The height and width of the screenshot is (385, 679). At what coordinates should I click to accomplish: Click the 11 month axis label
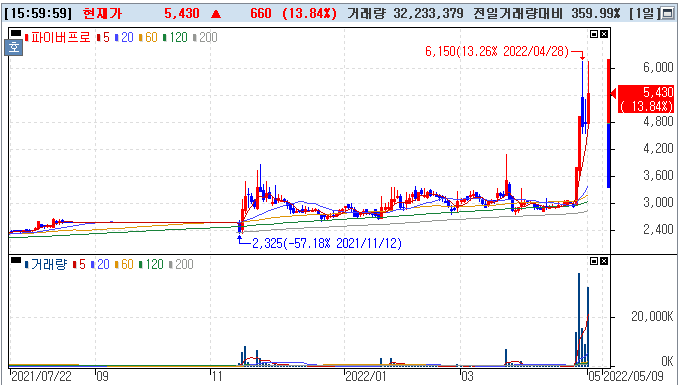tap(217, 376)
